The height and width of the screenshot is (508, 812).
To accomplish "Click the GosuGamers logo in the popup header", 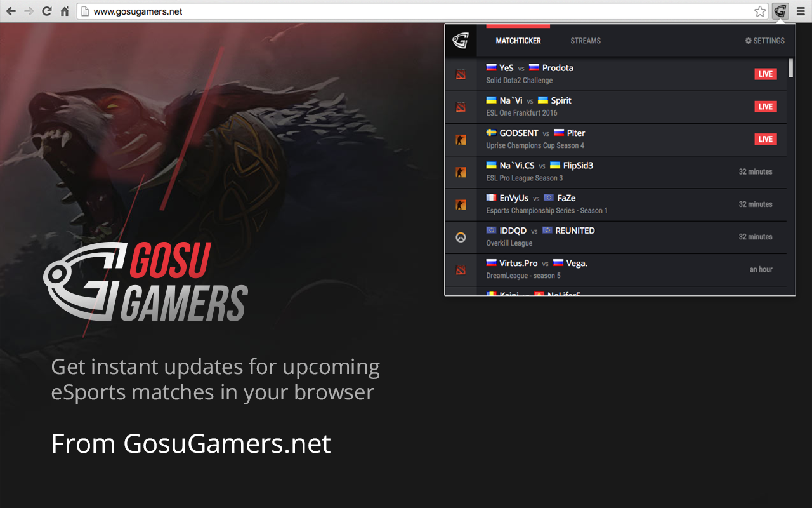I will pos(461,41).
